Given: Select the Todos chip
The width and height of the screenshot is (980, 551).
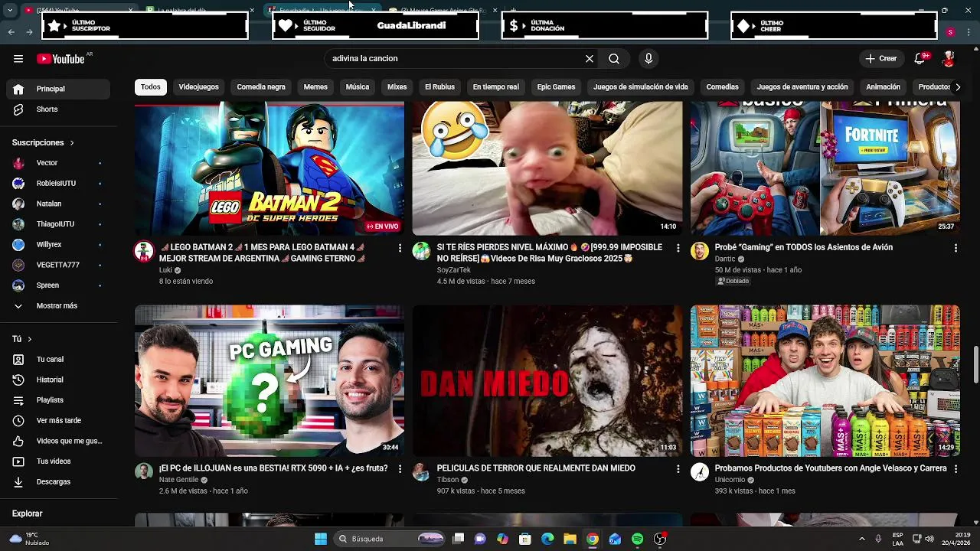Looking at the screenshot, I should pos(151,87).
